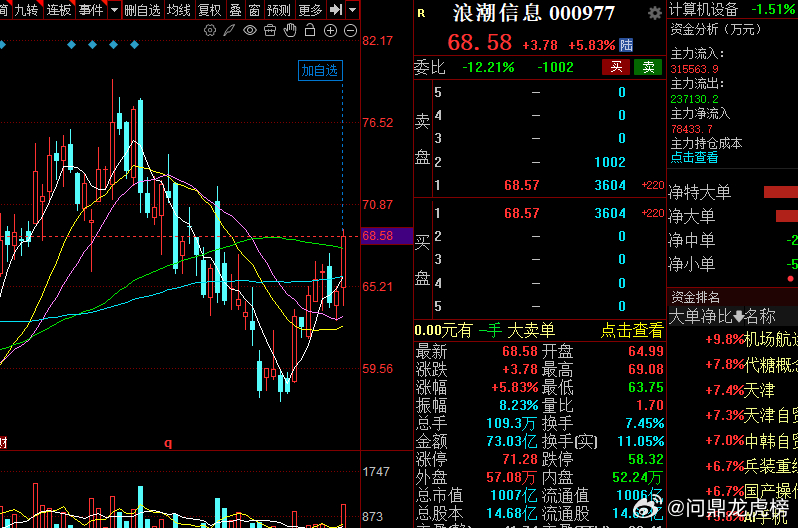The width and height of the screenshot is (798, 528).
Task: Open dropdown after the skip-to-end arrow
Action: 353,10
